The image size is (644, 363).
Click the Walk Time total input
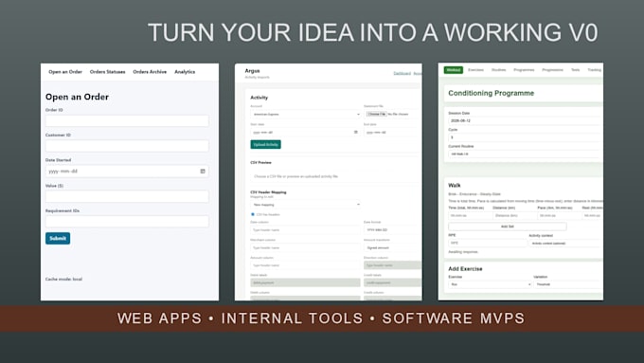(471, 215)
